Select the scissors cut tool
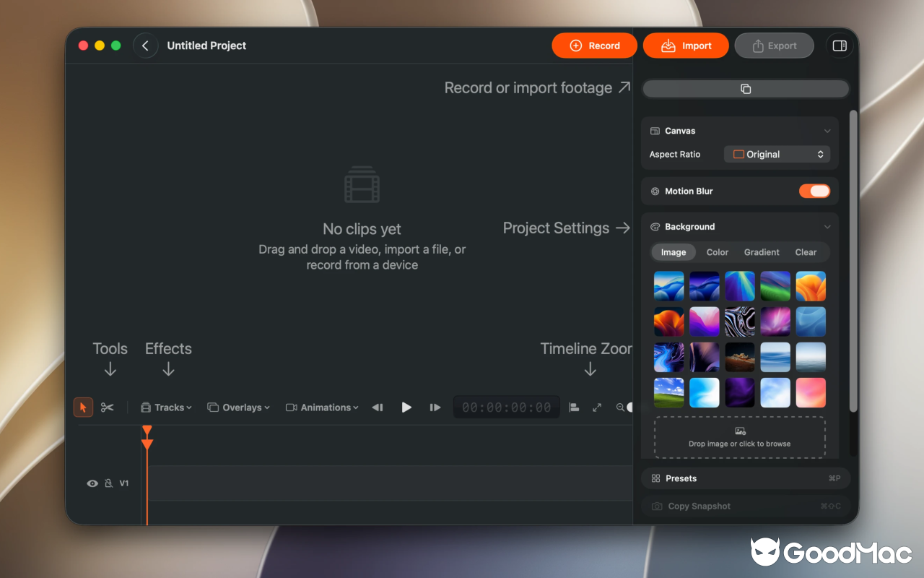Viewport: 924px width, 578px height. click(108, 407)
